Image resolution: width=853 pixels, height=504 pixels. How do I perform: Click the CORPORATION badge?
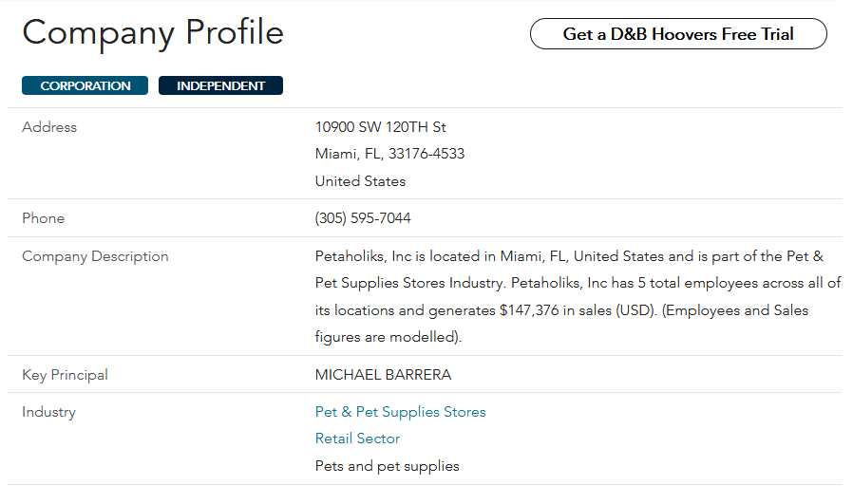coord(85,86)
